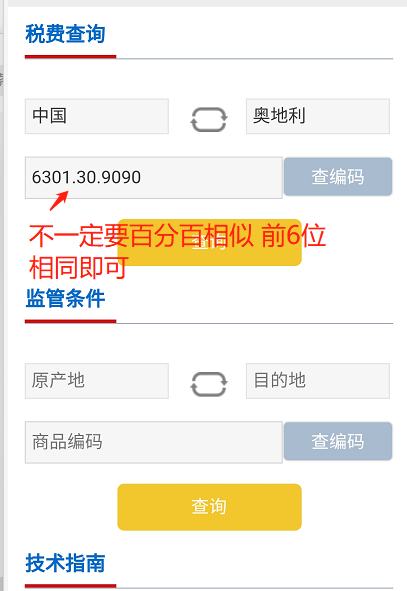The height and width of the screenshot is (591, 407).
Task: Select the 税费查询 section heading
Action: pyautogui.click(x=65, y=34)
